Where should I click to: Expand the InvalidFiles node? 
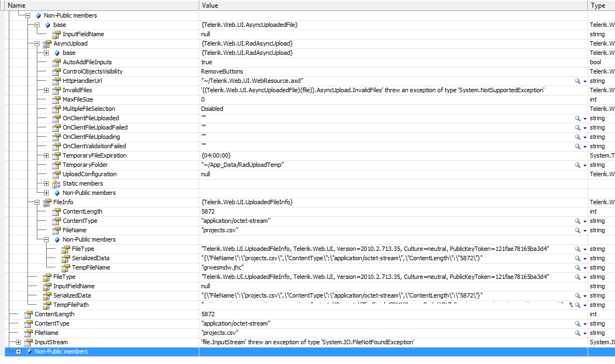[46, 90]
